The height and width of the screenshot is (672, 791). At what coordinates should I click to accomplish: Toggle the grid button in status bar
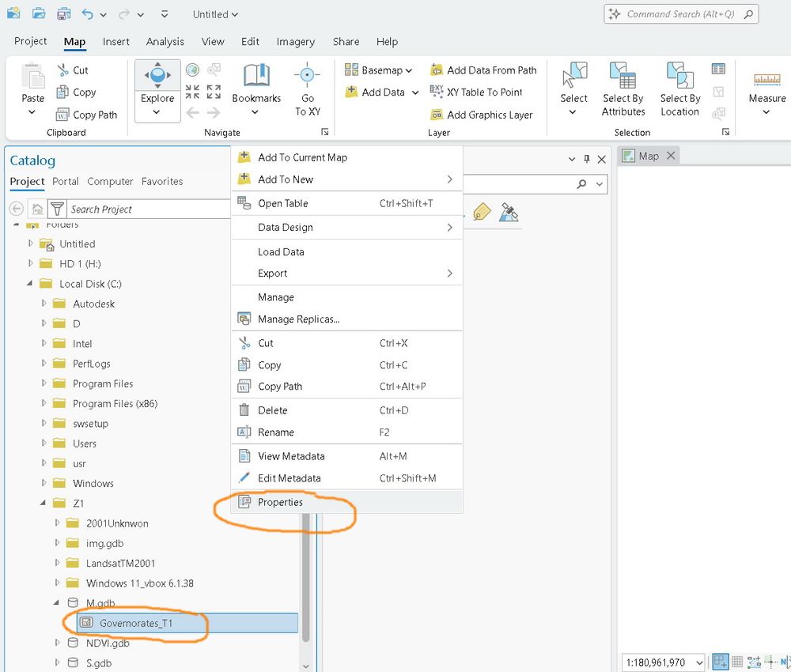click(x=737, y=662)
